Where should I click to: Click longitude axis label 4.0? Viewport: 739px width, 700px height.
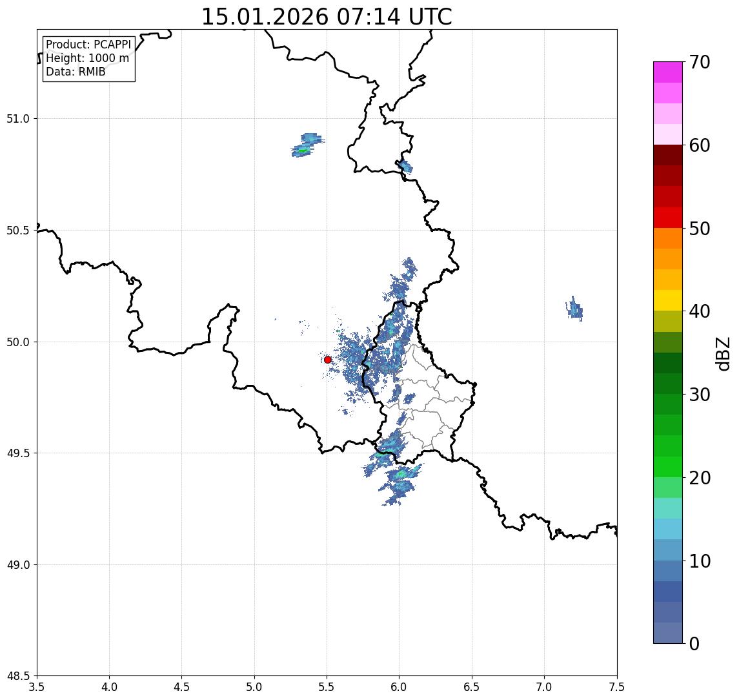click(109, 687)
